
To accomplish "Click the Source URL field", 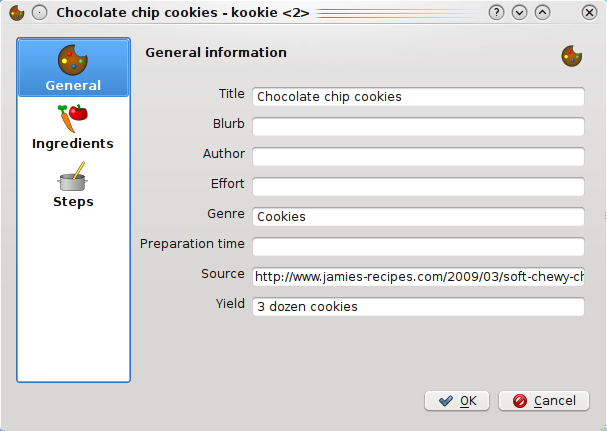I will tap(418, 277).
